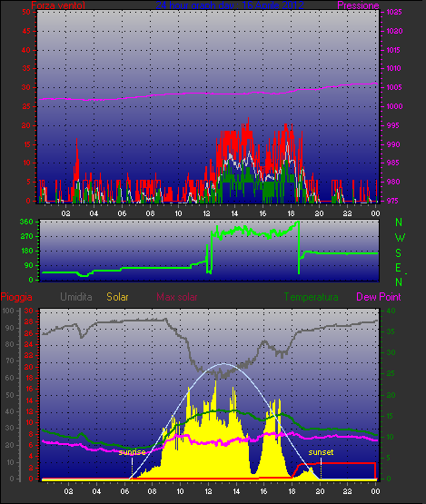Click the W compass direction letter

[400, 238]
